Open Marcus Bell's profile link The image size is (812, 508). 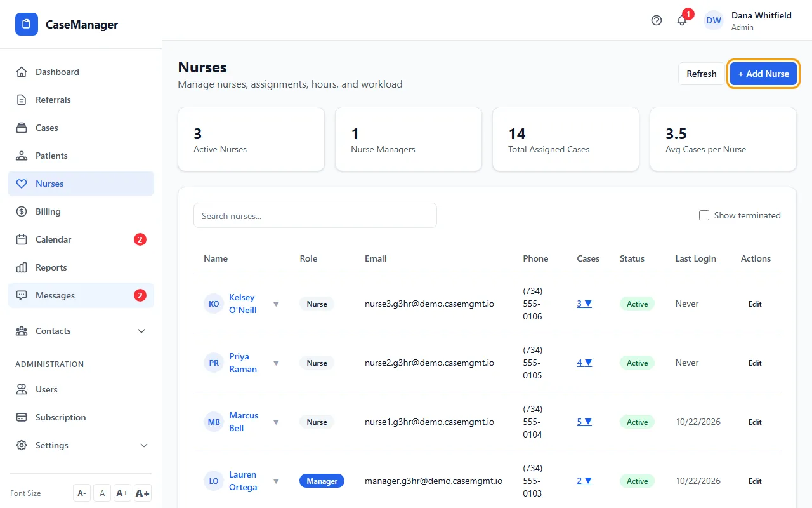244,422
